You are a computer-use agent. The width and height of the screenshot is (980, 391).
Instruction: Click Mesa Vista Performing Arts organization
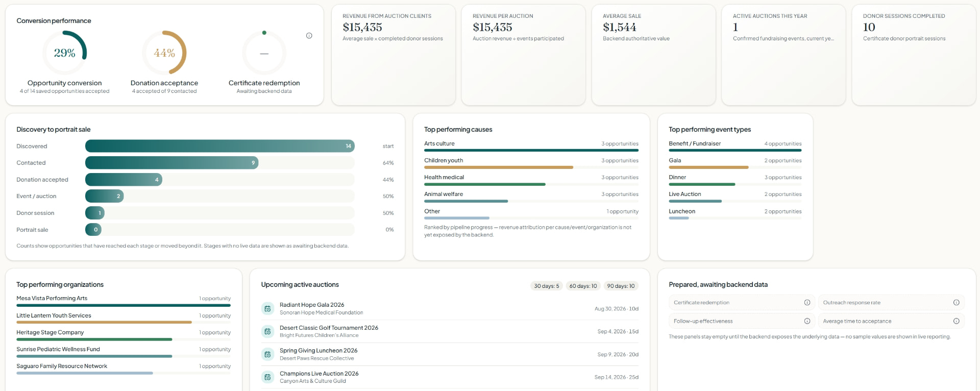click(x=124, y=301)
